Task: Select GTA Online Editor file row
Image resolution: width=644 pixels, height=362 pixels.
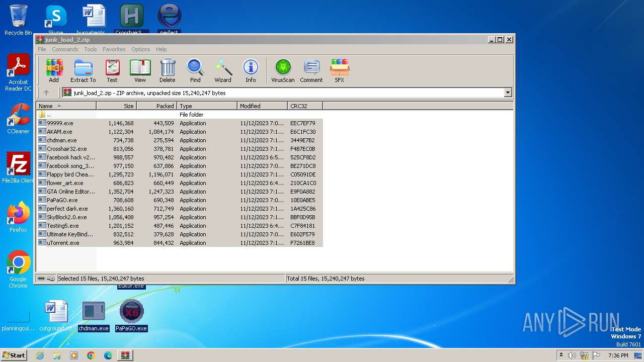Action: (x=180, y=192)
